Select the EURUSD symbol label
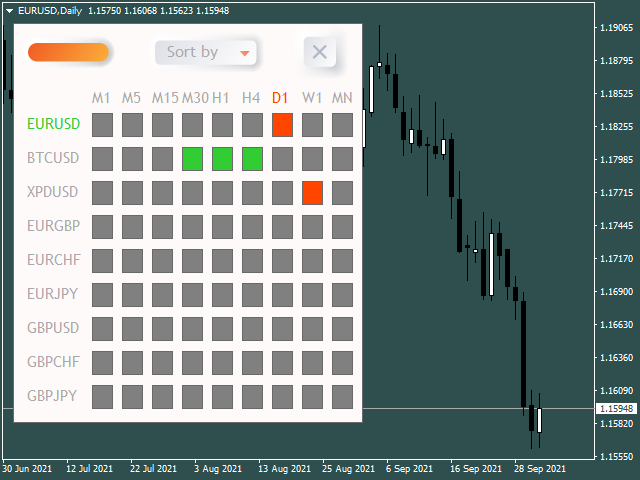Screen dimensions: 640x480 (54, 125)
